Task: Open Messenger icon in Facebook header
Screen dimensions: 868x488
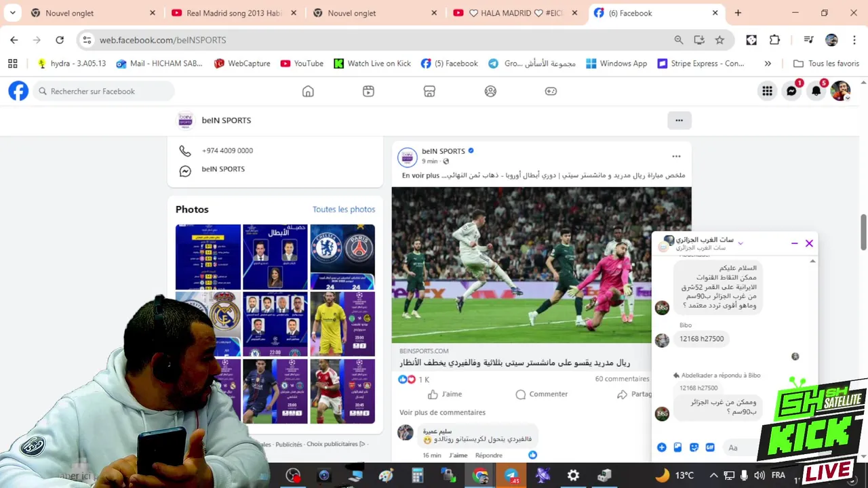Action: 791,91
